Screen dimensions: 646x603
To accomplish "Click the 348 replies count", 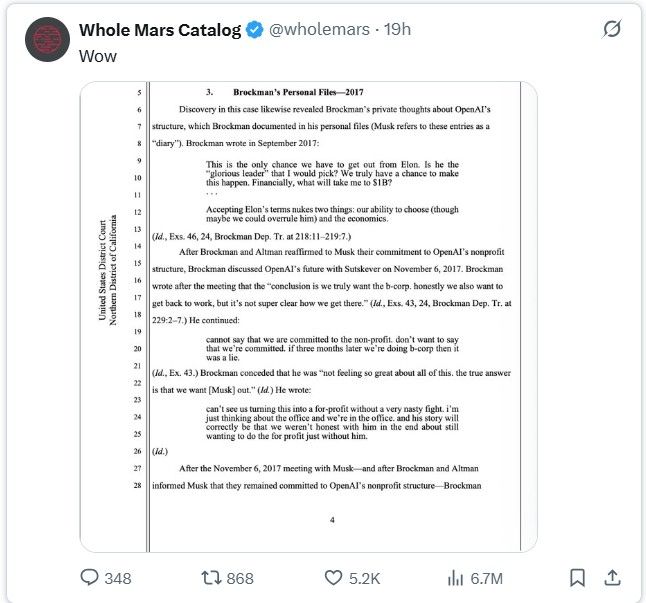I will pyautogui.click(x=118, y=578).
